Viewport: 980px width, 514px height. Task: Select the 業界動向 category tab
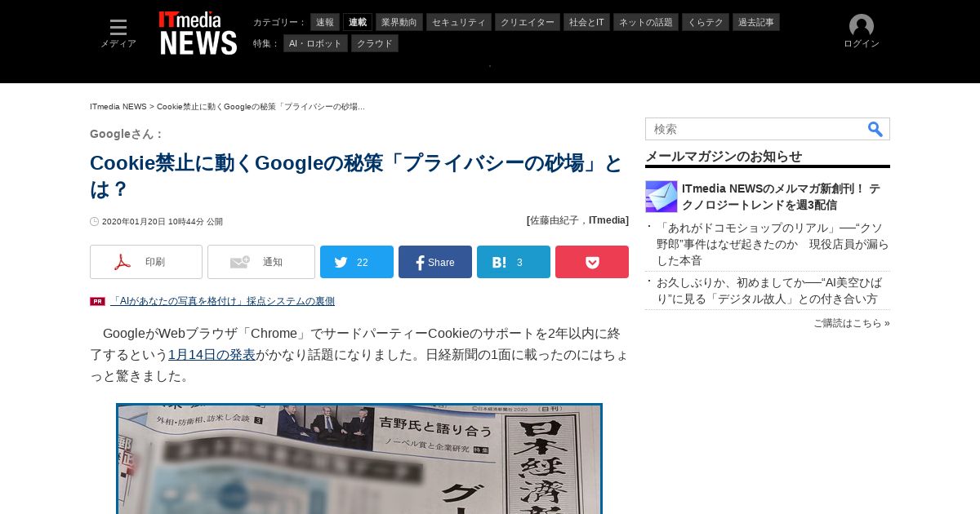coord(399,22)
